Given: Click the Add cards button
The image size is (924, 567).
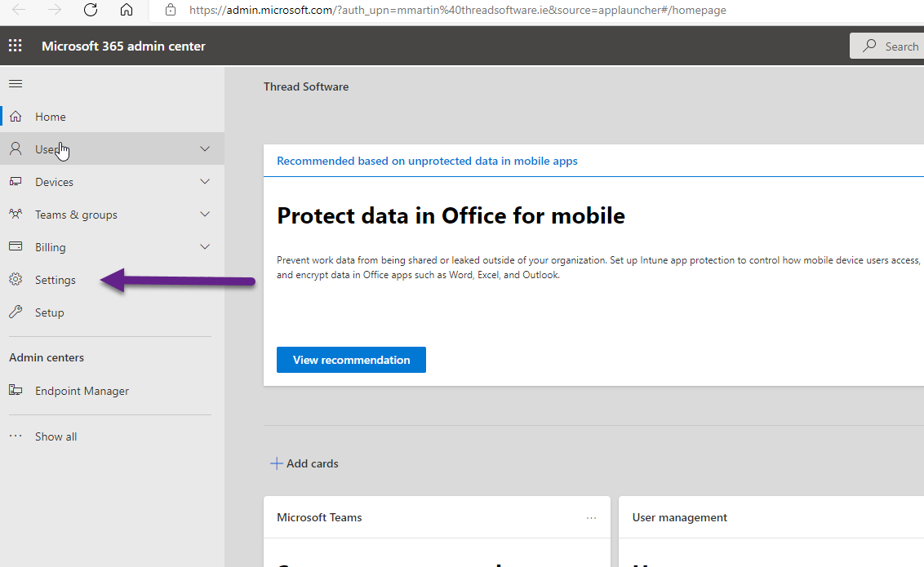Looking at the screenshot, I should coord(304,463).
